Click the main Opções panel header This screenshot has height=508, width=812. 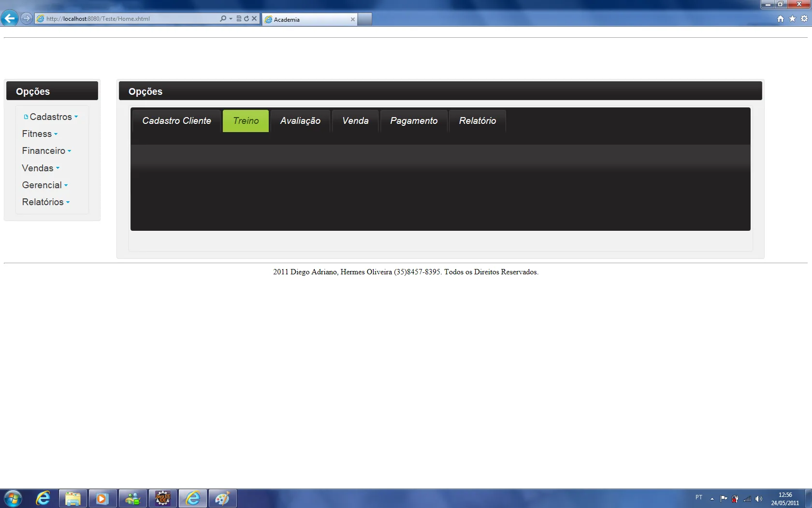point(440,91)
